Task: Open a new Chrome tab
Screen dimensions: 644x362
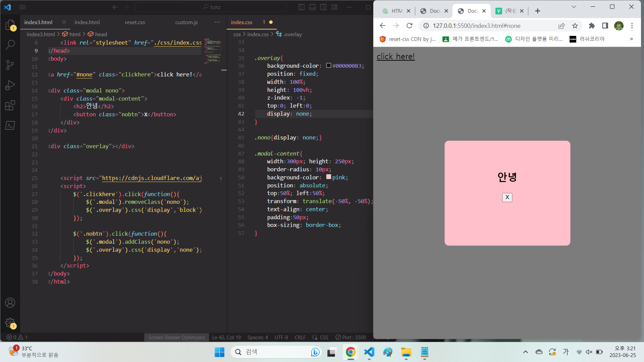Action: [x=538, y=11]
